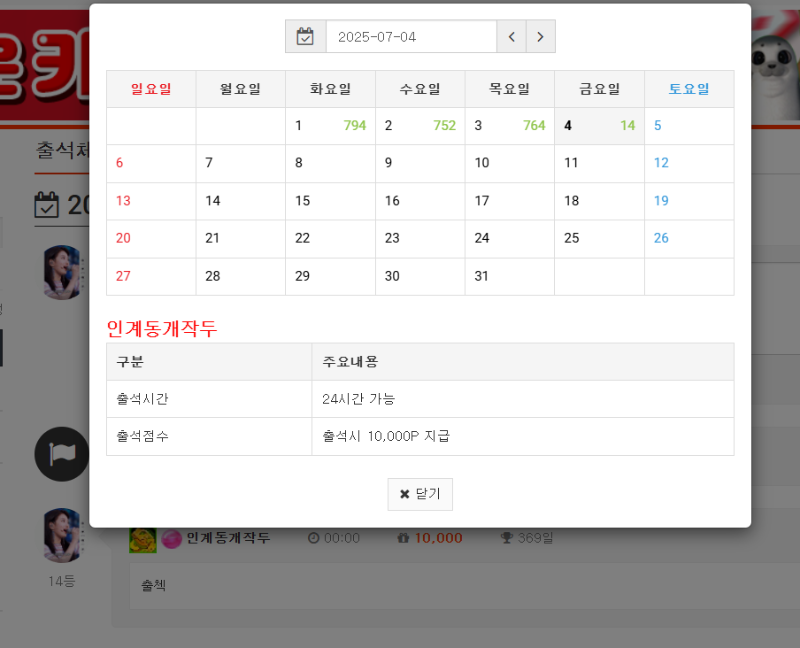800x648 pixels.
Task: Open July 24 in the calendar
Action: tap(510, 239)
